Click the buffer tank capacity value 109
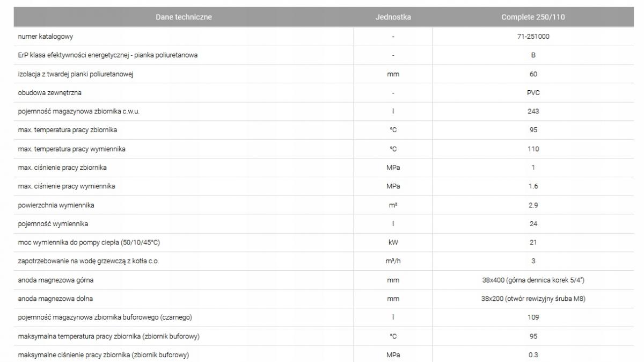The width and height of the screenshot is (644, 362). click(x=533, y=317)
